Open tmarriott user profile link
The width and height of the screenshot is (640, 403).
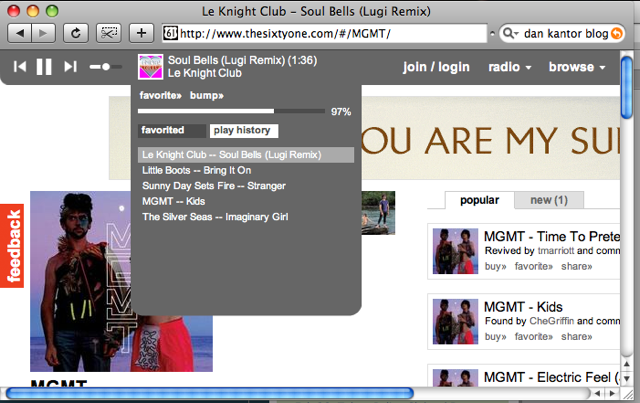point(556,251)
